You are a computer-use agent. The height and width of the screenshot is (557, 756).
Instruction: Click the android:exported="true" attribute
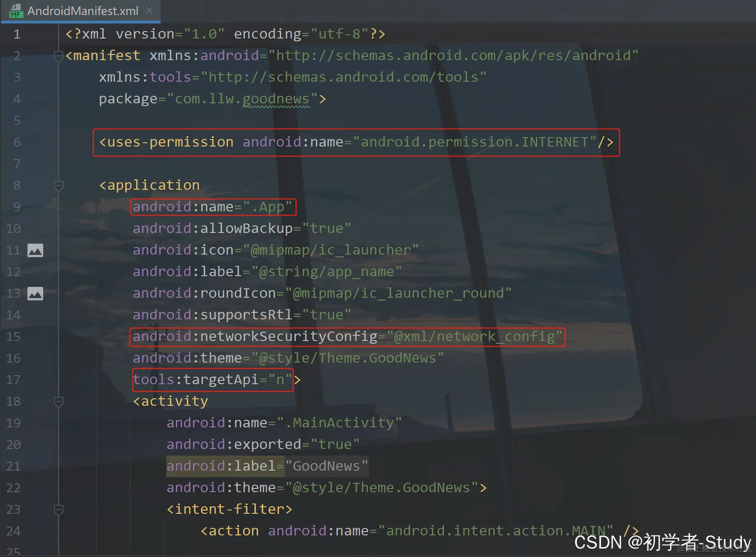(x=263, y=445)
